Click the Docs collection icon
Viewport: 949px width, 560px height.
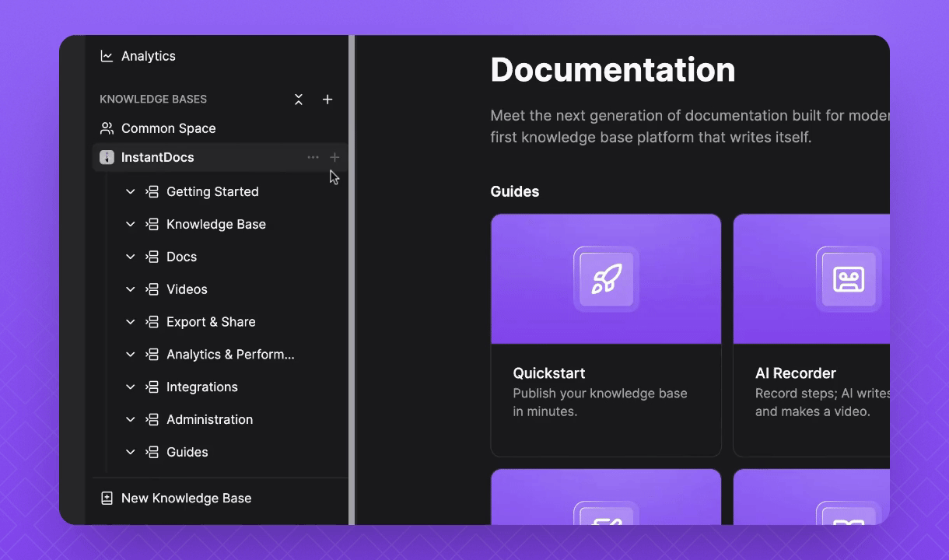152,257
